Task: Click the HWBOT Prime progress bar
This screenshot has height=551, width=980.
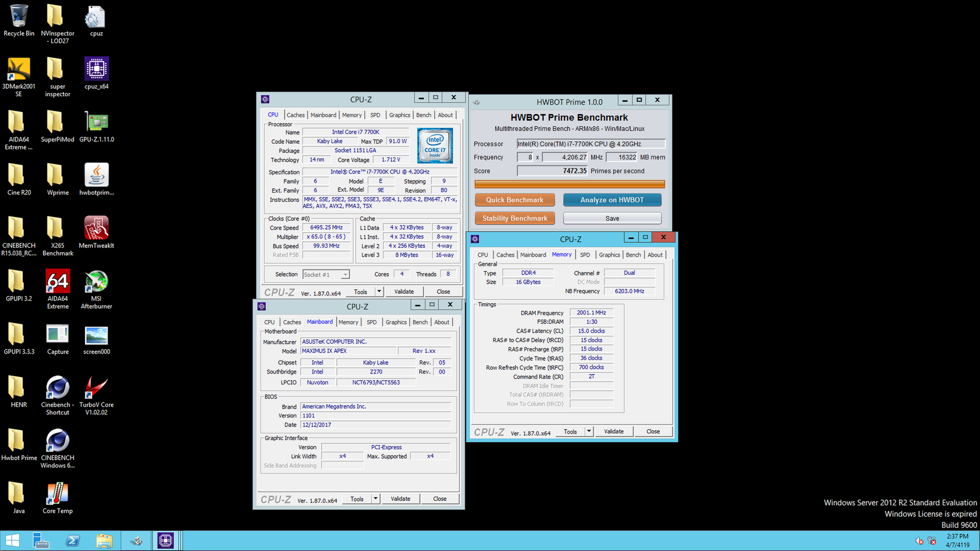Action: tap(570, 184)
